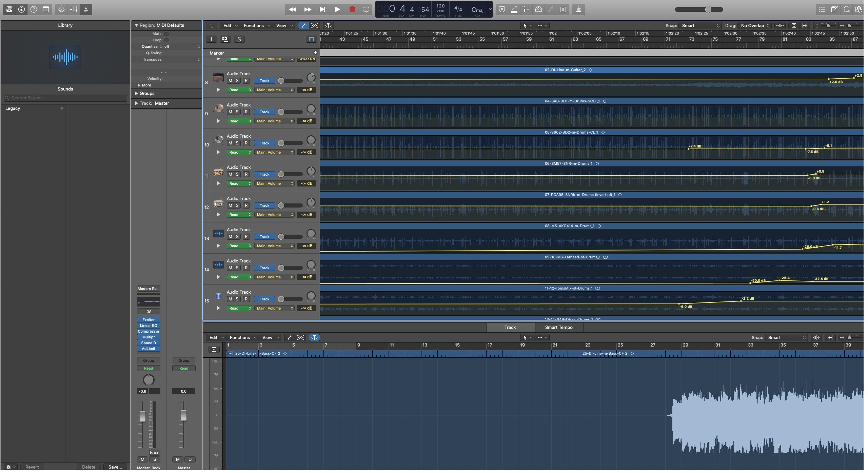The image size is (868, 473).
Task: Show global tracks icon above track headers
Action: pyautogui.click(x=311, y=39)
